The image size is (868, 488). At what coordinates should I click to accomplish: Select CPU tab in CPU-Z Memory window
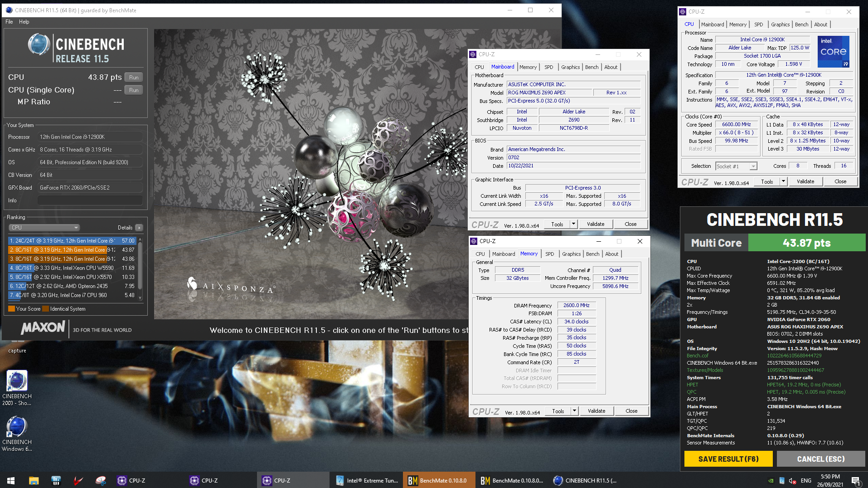pyautogui.click(x=480, y=254)
